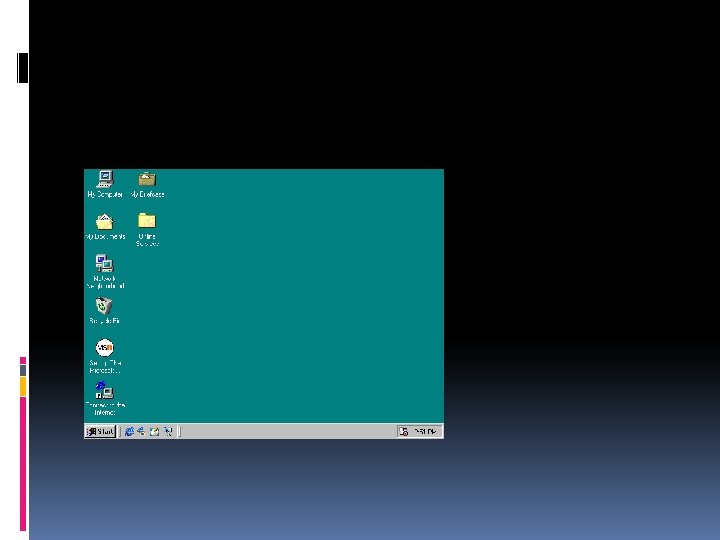This screenshot has height=540, width=720.
Task: Click the taskbar clock
Action: (425, 431)
